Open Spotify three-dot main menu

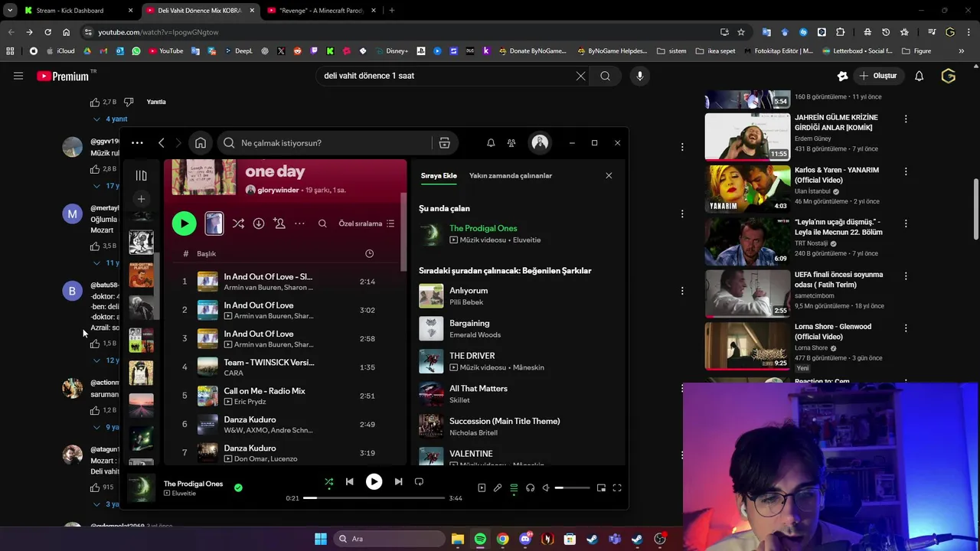(x=137, y=143)
